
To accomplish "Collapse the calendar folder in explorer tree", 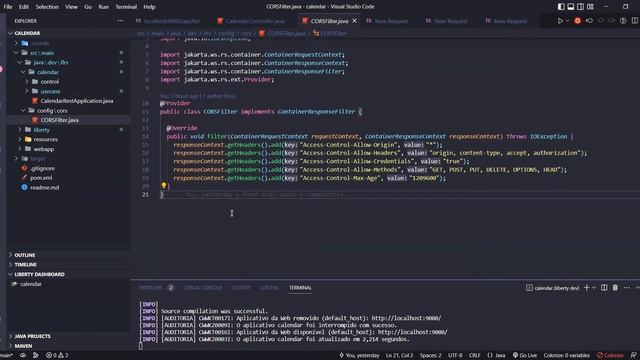I will coord(23,72).
